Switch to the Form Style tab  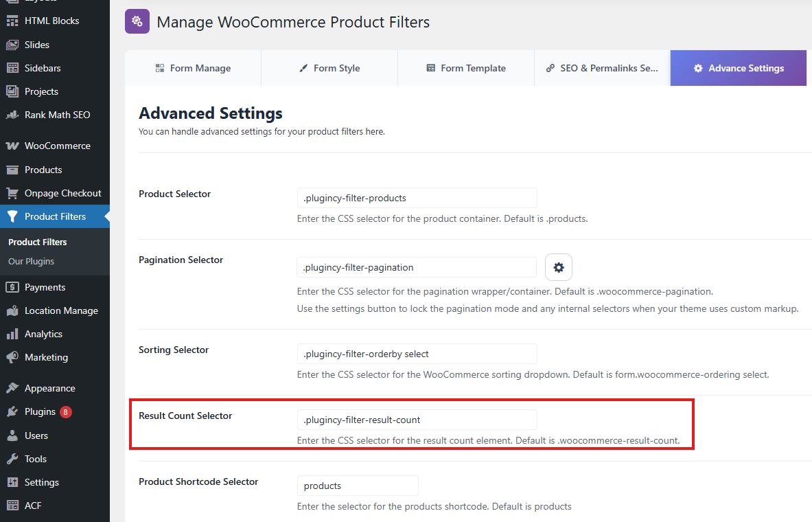point(329,68)
